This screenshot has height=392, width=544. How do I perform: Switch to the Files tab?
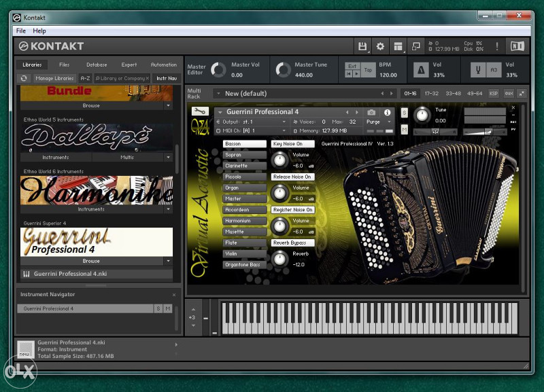click(64, 65)
